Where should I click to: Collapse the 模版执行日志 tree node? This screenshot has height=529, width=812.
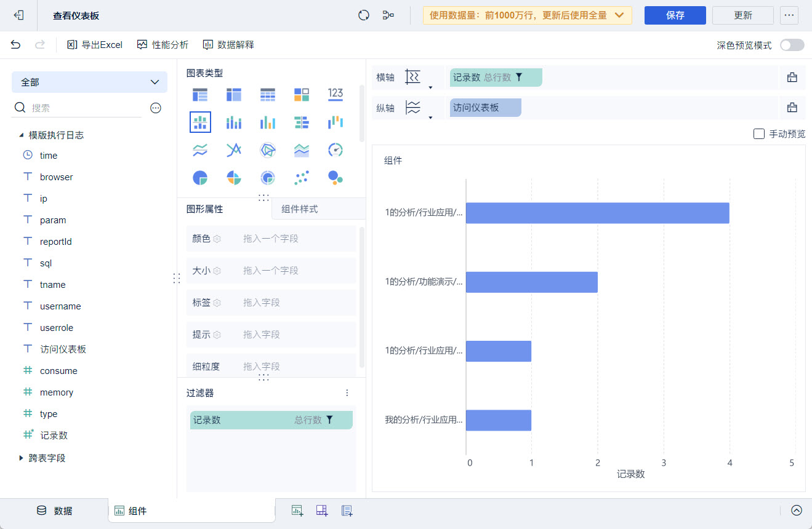point(22,135)
